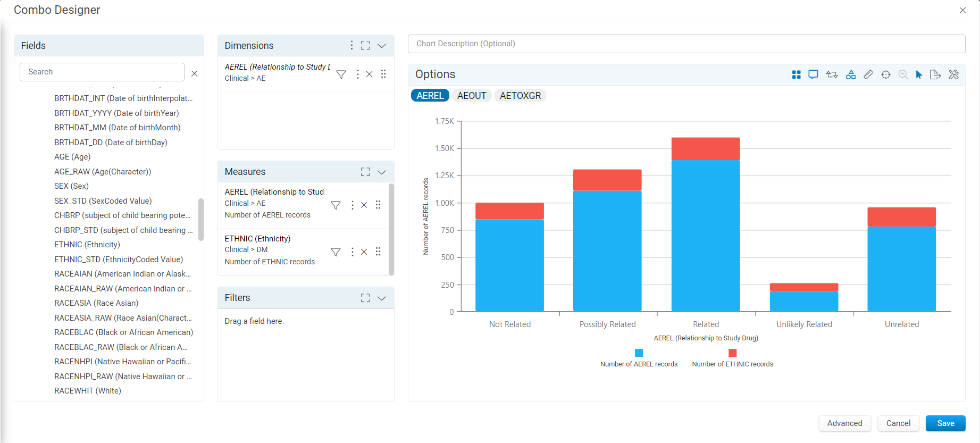Click the filter funnel on ETHNIC measure
The width and height of the screenshot is (980, 443).
click(x=336, y=252)
